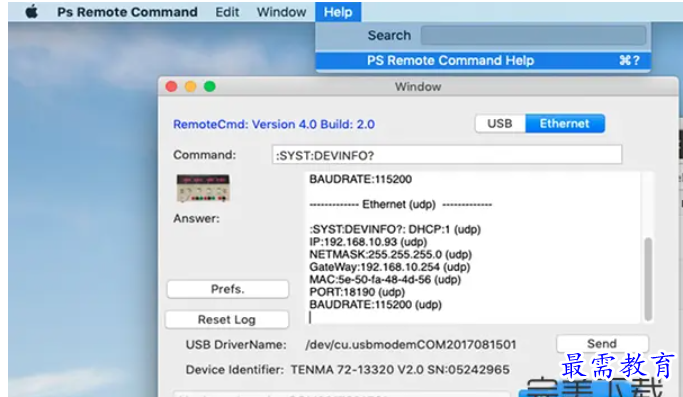
Task: Close the window with red button
Action: coord(172,87)
